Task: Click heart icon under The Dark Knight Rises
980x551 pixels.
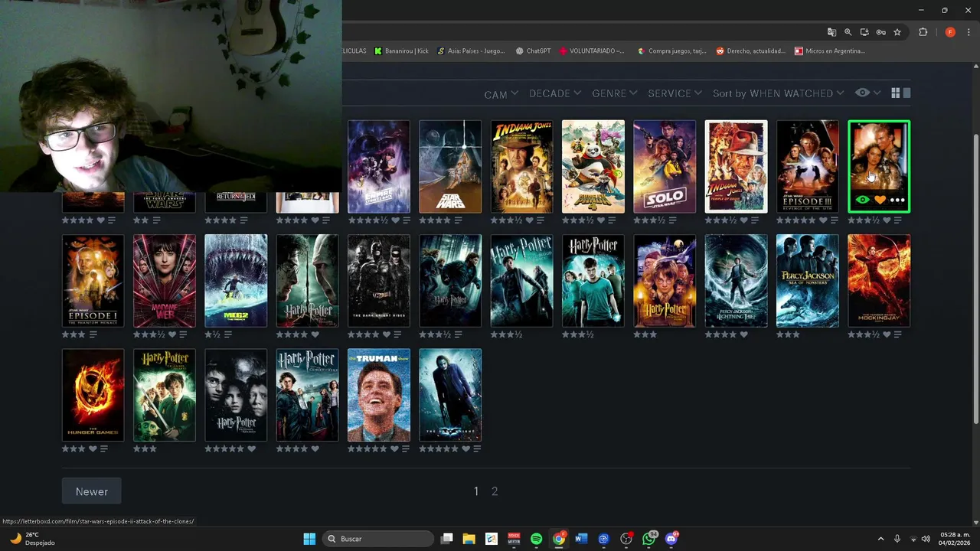Action: (x=387, y=334)
